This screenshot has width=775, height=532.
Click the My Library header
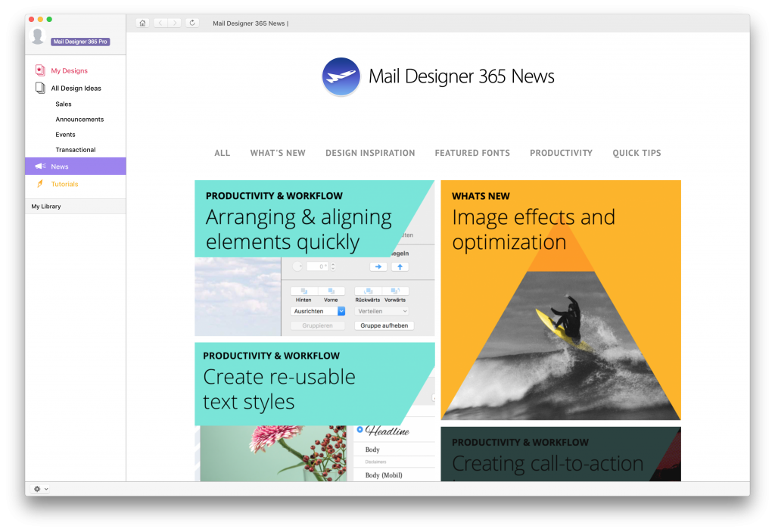[76, 206]
